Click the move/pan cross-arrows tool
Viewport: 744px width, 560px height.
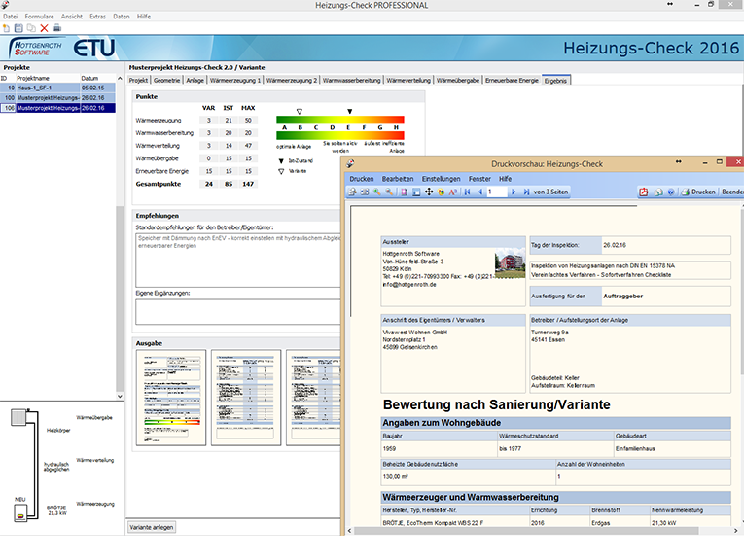click(x=429, y=192)
